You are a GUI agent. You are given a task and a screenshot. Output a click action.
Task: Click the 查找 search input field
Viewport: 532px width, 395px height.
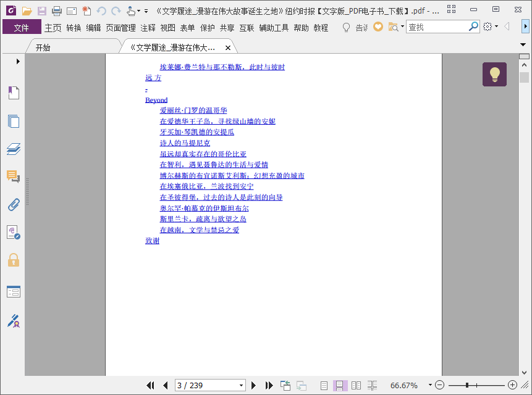point(437,27)
